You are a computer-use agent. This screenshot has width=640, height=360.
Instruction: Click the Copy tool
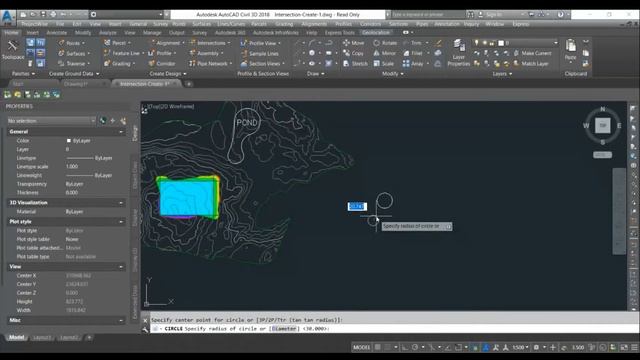pos(353,53)
